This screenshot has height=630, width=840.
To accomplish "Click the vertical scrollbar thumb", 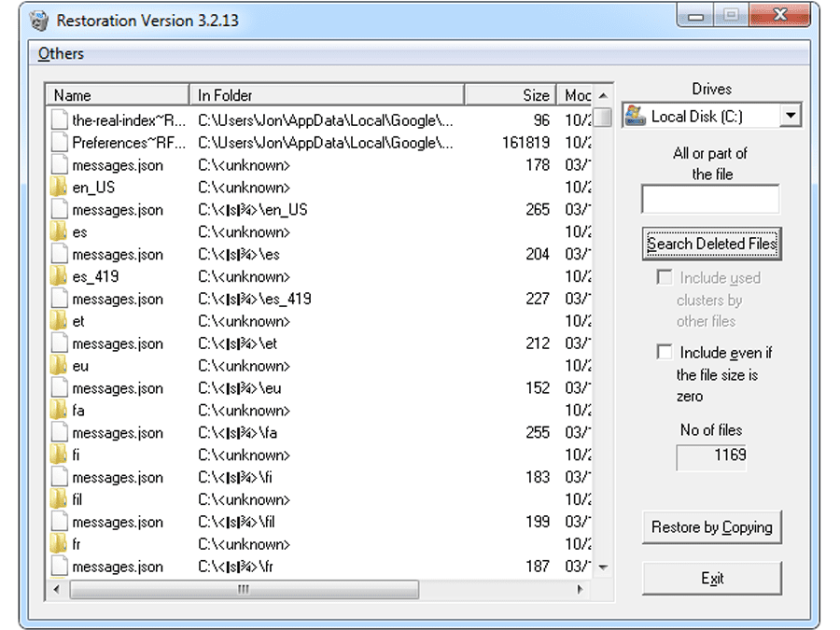I will click(x=603, y=117).
